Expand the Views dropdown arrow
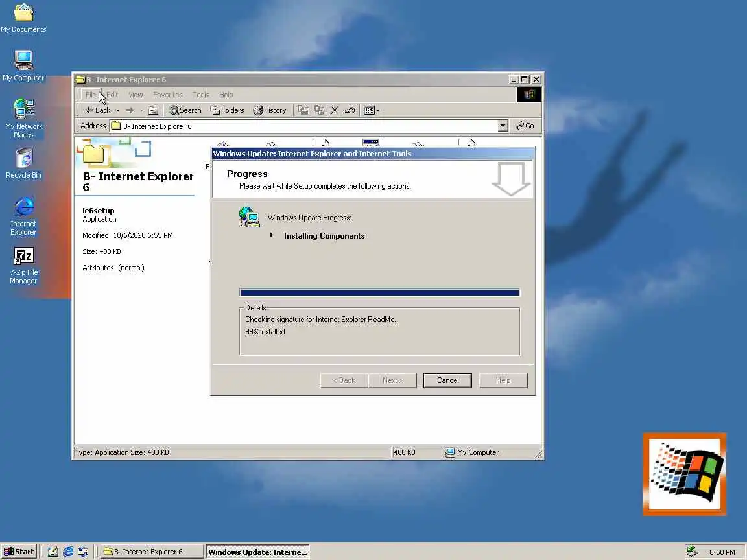The height and width of the screenshot is (560, 747). (378, 110)
